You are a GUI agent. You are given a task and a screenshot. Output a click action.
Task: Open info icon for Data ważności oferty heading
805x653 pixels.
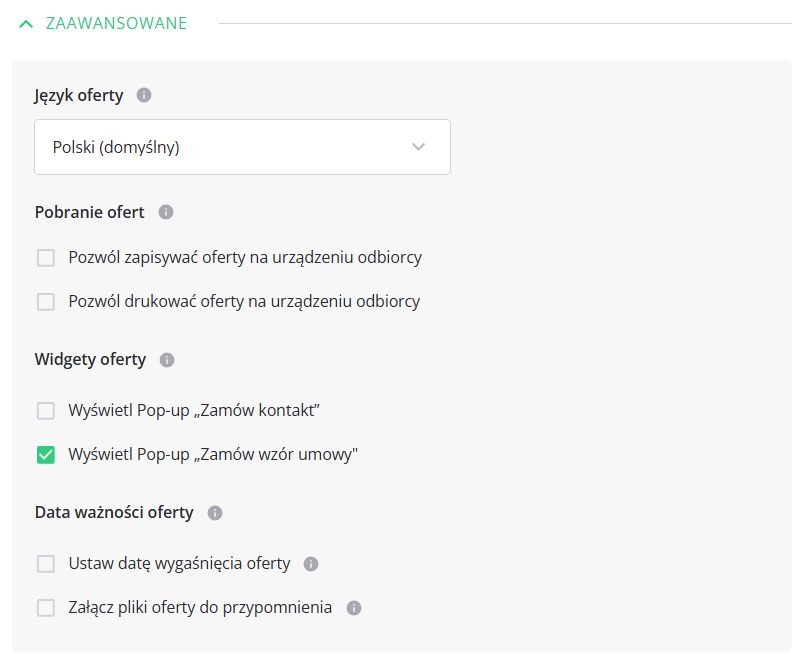click(215, 513)
